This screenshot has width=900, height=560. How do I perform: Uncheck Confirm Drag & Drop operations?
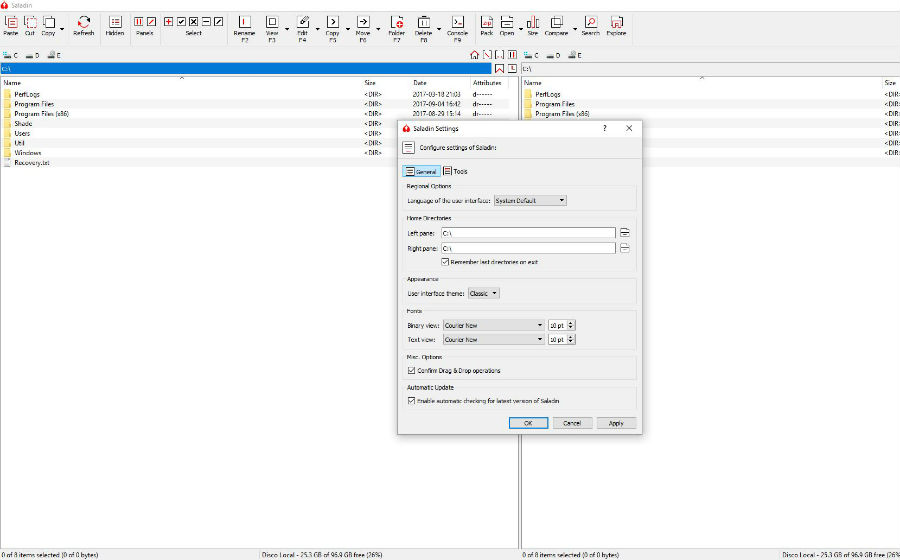411,370
